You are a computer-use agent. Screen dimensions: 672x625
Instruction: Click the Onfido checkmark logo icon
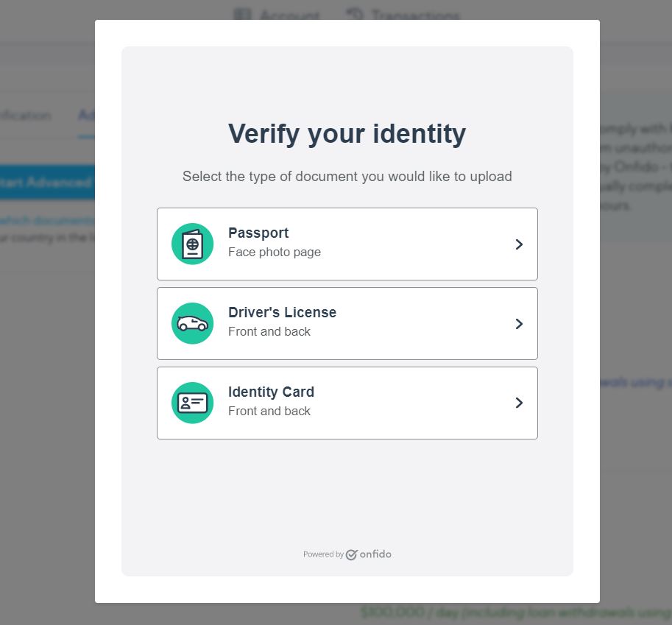(351, 555)
